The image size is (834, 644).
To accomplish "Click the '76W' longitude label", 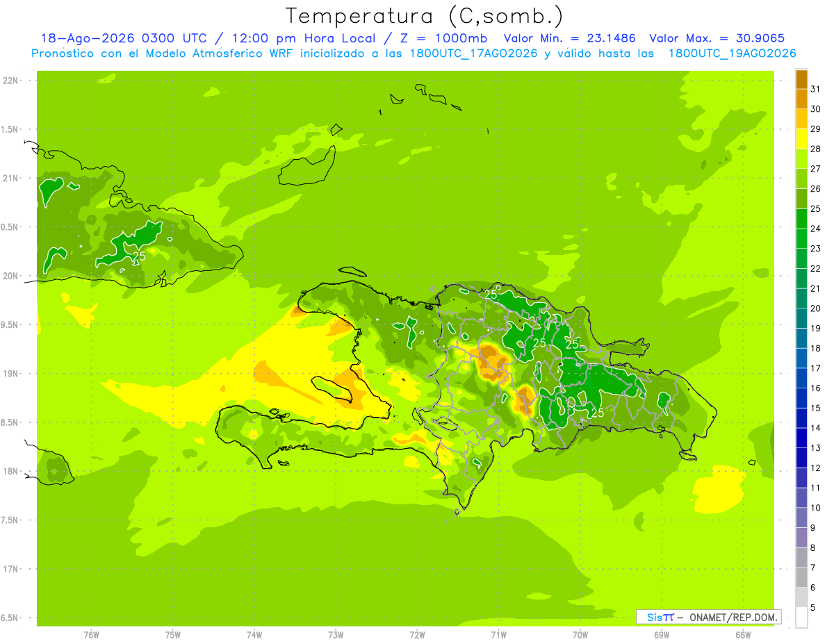I will [x=91, y=635].
